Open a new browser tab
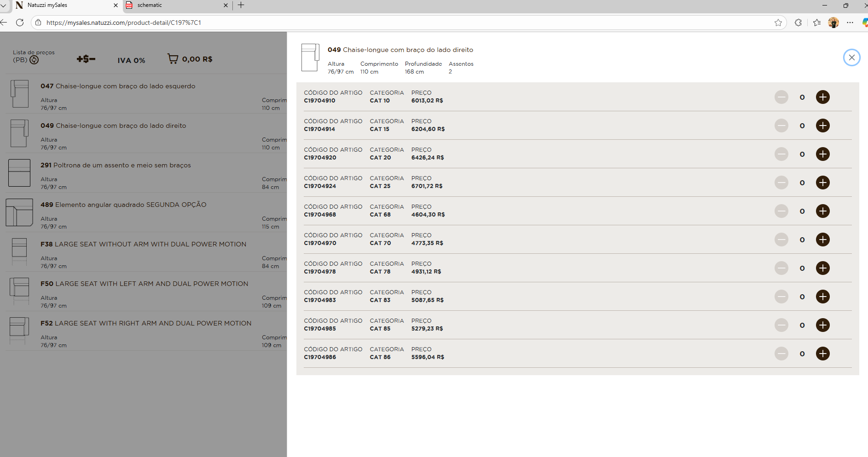The height and width of the screenshot is (457, 868). click(241, 5)
